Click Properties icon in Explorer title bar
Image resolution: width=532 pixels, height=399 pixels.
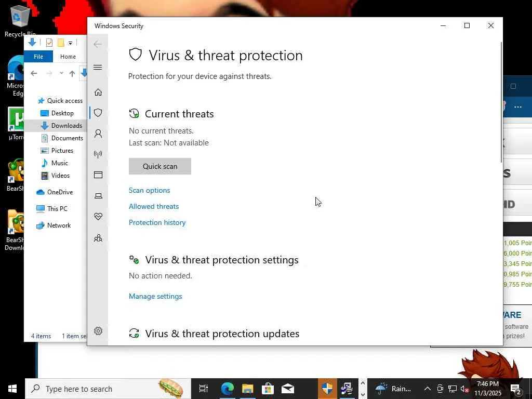[49, 43]
